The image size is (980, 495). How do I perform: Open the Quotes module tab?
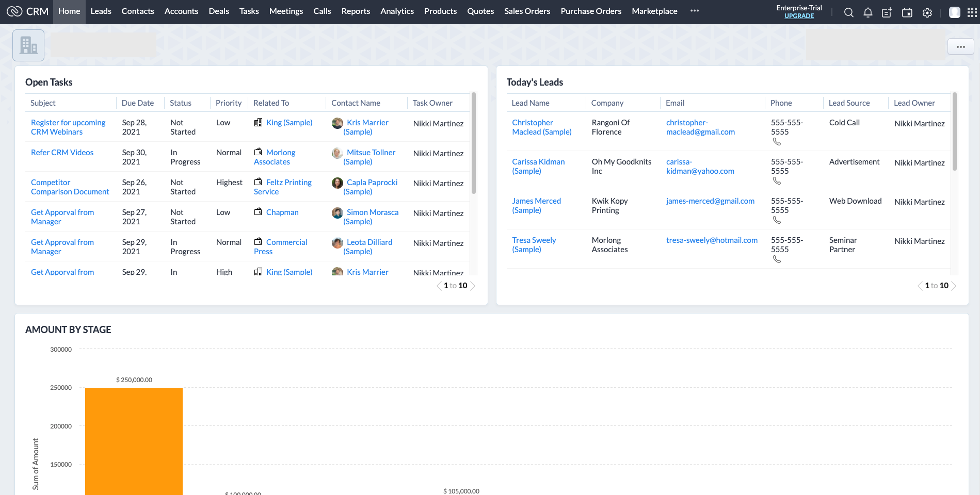(x=480, y=11)
